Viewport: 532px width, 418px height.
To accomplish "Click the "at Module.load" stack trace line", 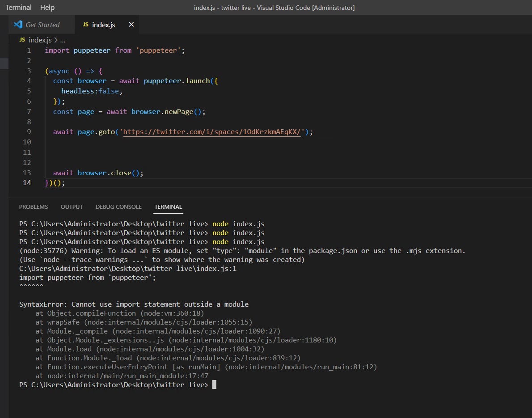I will click(150, 349).
